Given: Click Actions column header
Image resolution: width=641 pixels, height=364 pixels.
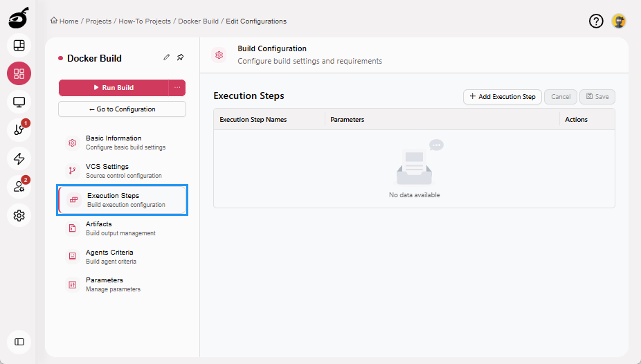Looking at the screenshot, I should click(x=576, y=120).
